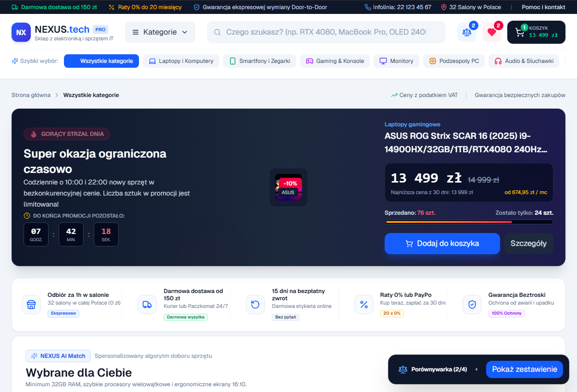Click the map pin icon in top bar
577x392 pixels.
click(x=444, y=7)
